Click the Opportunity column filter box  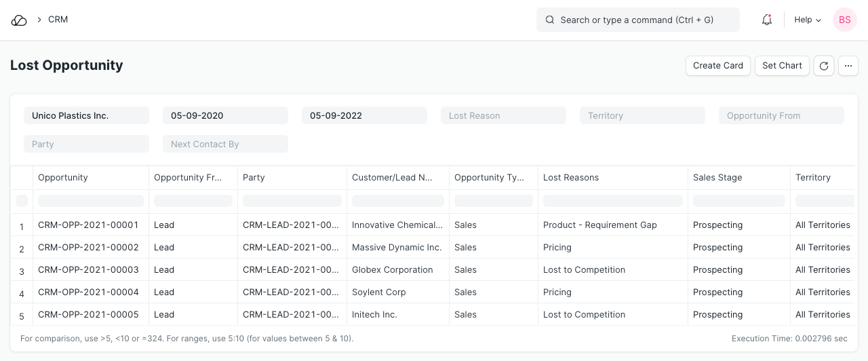pos(91,201)
